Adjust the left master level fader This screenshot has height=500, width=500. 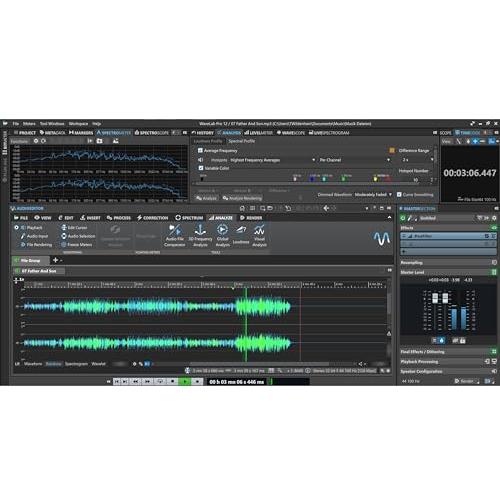[435, 298]
